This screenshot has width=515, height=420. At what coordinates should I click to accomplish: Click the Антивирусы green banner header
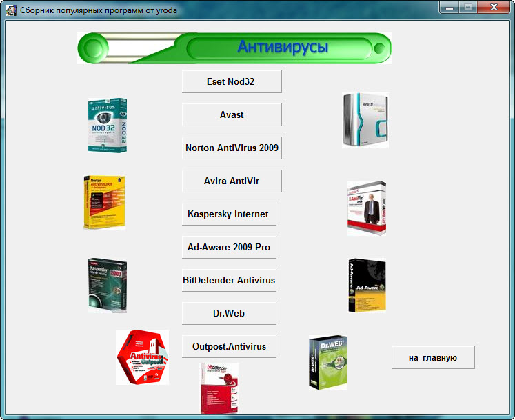[234, 48]
